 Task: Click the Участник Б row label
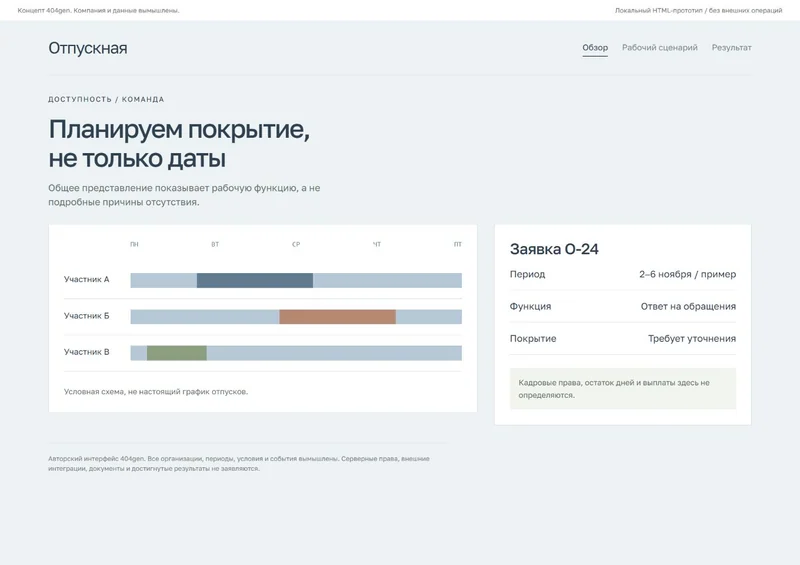pyautogui.click(x=87, y=315)
